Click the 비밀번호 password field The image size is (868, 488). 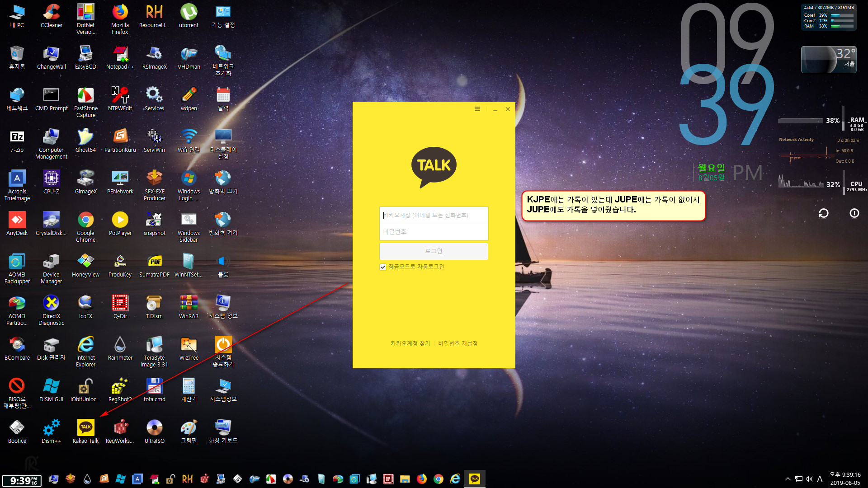pyautogui.click(x=434, y=232)
